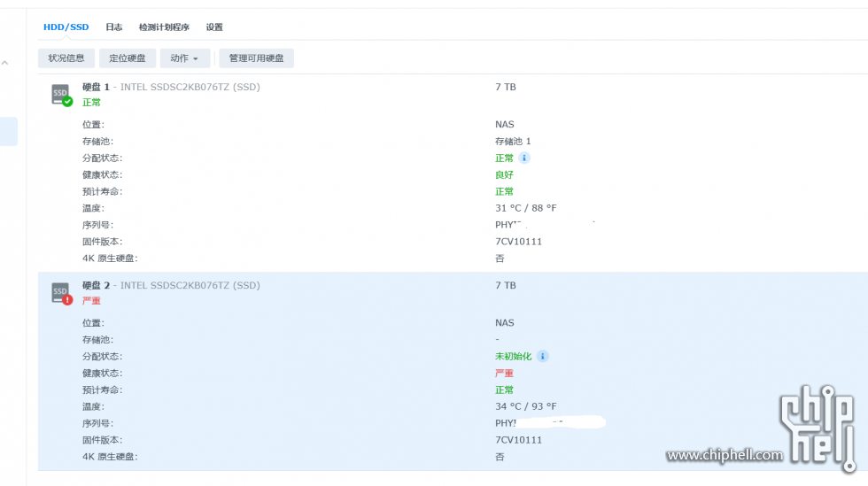Click the 状况信息 button

click(x=66, y=58)
